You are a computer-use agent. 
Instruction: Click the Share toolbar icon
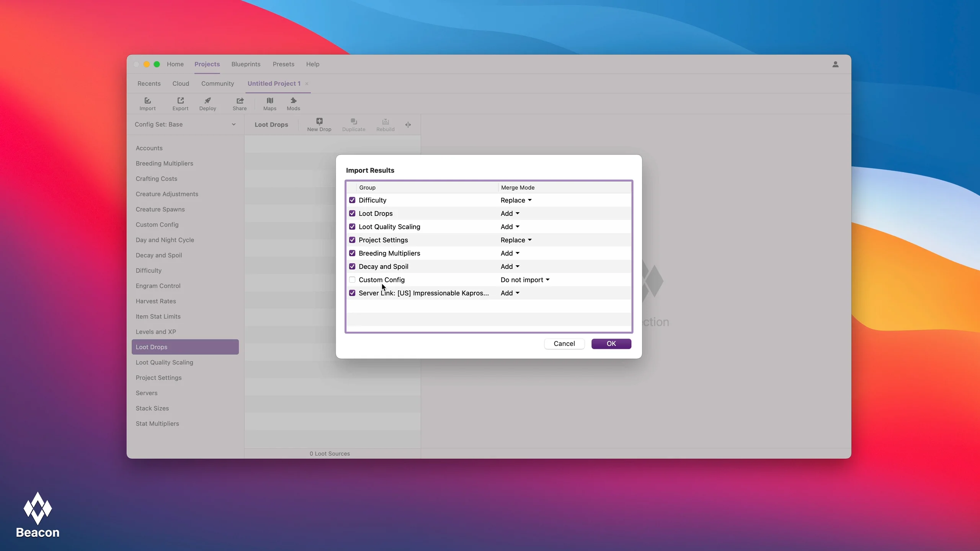[240, 101]
